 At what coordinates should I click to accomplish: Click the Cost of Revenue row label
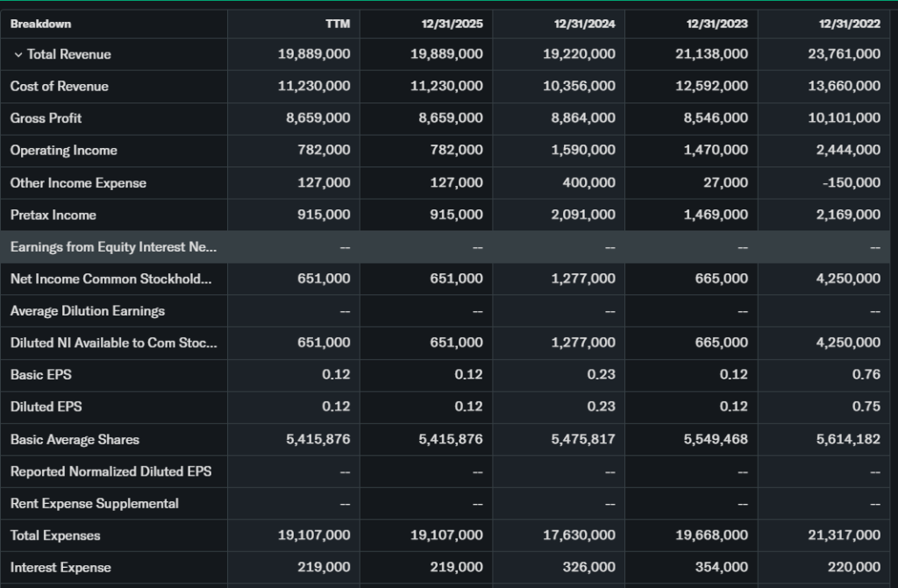[59, 86]
